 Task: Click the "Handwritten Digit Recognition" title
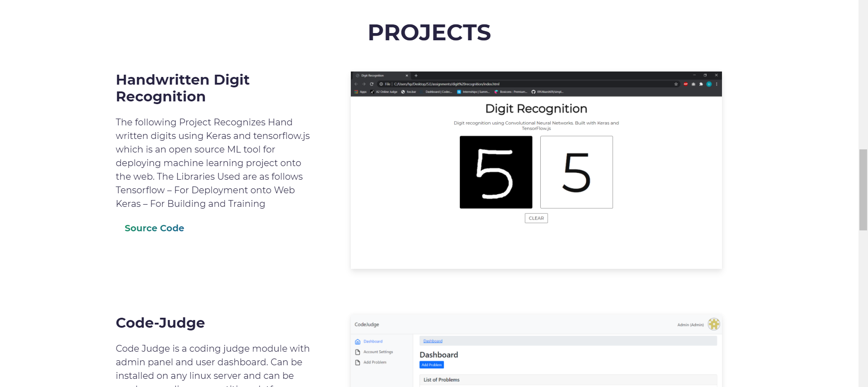(183, 88)
